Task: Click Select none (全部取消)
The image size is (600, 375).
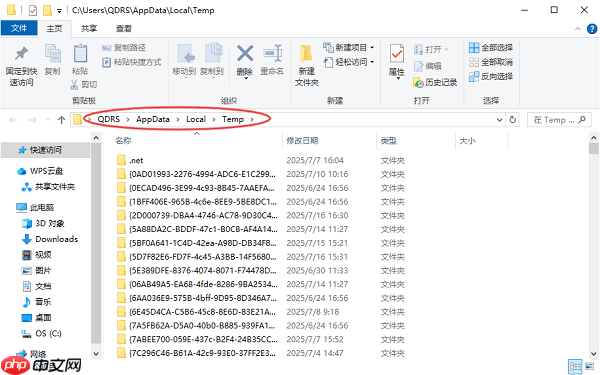Action: tap(491, 62)
